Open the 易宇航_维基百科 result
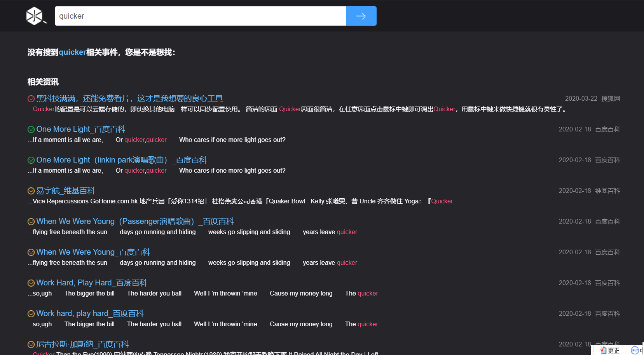644x355 pixels. pyautogui.click(x=66, y=191)
